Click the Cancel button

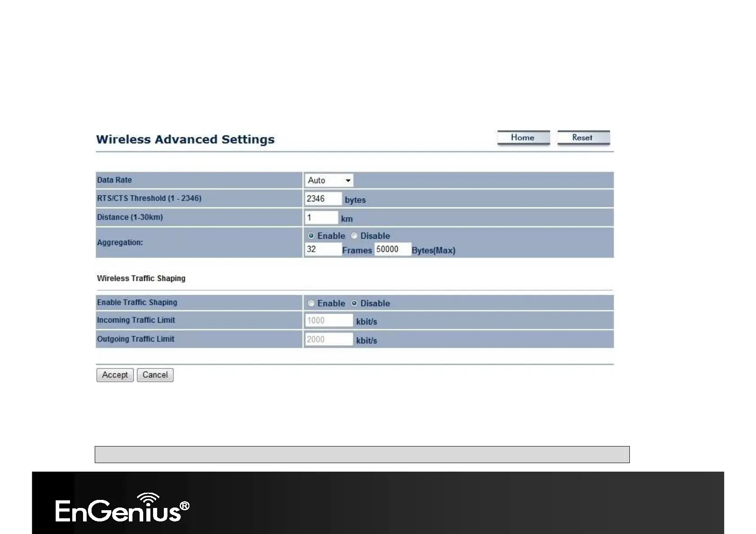point(155,375)
